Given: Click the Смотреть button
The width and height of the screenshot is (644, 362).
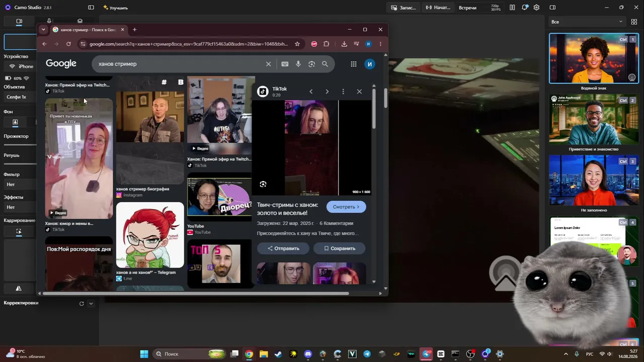Looking at the screenshot, I should (346, 207).
